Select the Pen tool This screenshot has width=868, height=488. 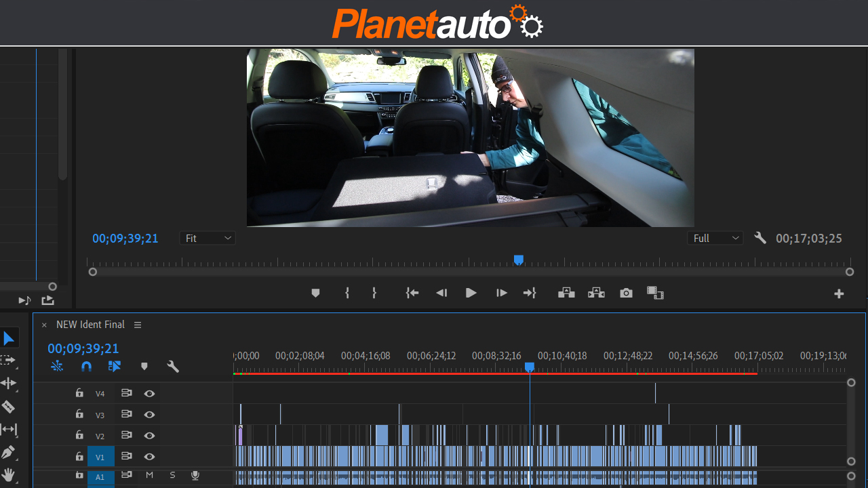click(8, 452)
